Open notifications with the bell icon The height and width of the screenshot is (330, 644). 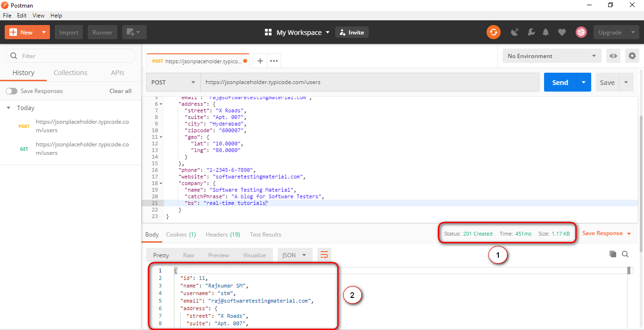coord(545,32)
